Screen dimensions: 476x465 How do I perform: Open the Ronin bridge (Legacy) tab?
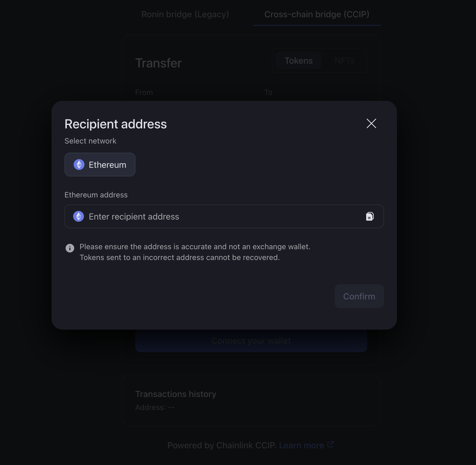point(185,14)
